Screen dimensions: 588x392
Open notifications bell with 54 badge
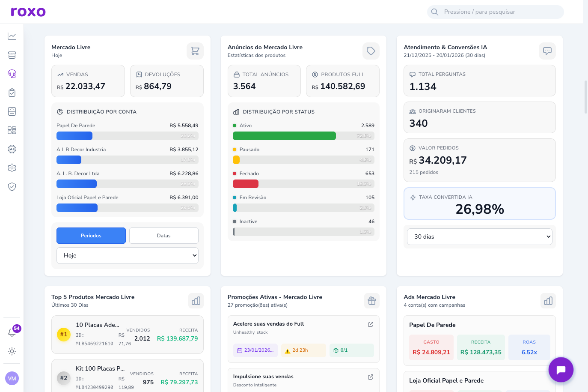tap(12, 332)
